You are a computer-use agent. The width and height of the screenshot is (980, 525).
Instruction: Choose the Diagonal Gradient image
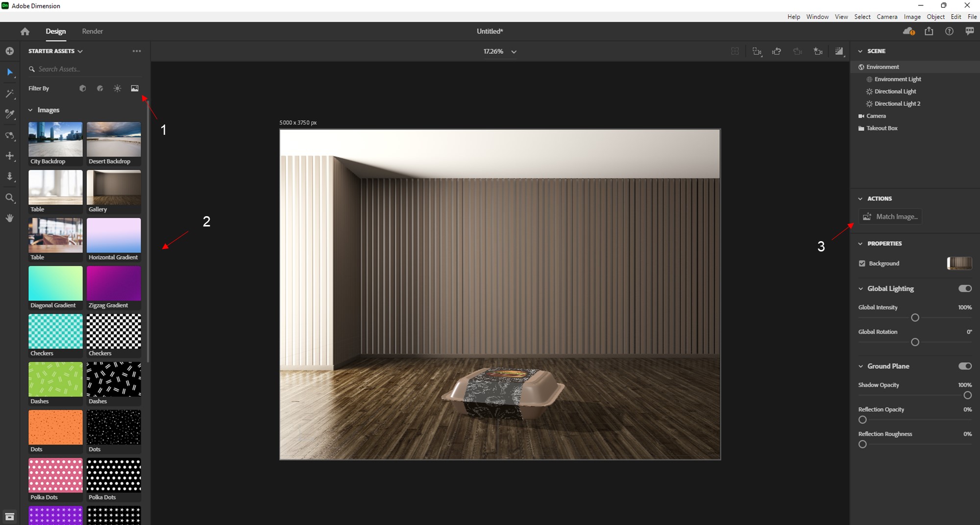pyautogui.click(x=55, y=288)
